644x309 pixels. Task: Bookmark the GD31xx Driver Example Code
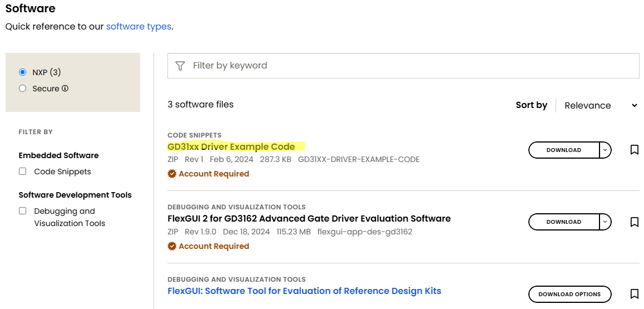(x=634, y=150)
